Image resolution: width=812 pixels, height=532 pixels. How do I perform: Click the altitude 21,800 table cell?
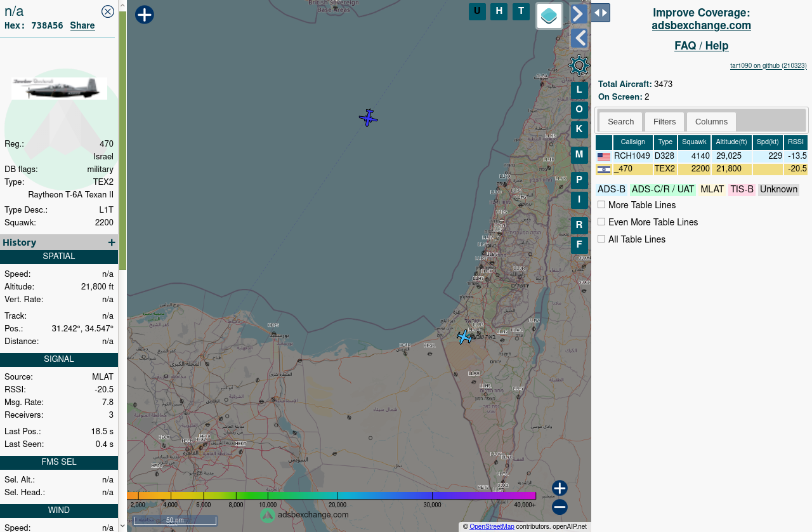click(731, 169)
